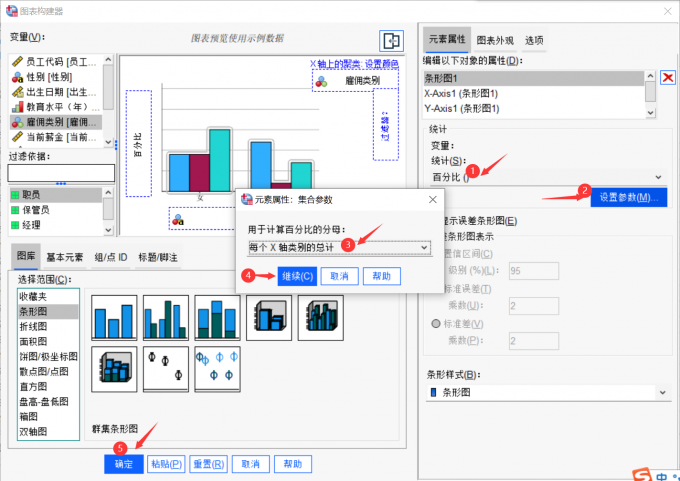Screen dimensions: 680x481
Task: Click the 教育水平 ordinal bar icon
Action: click(x=17, y=107)
